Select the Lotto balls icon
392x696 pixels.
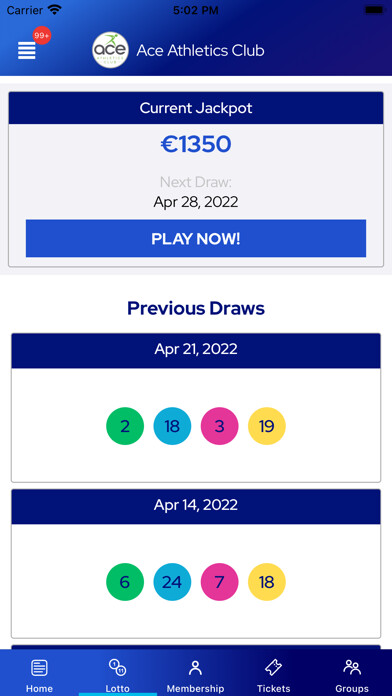pos(118,667)
